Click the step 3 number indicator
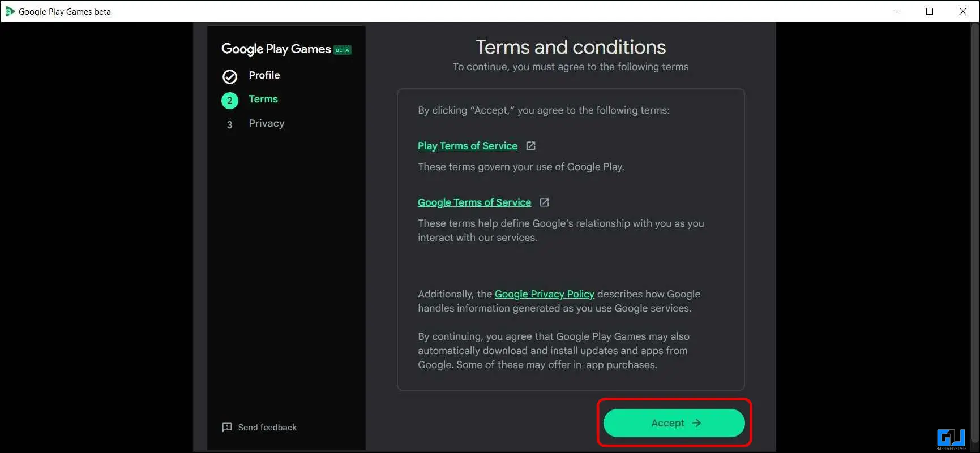Image resolution: width=980 pixels, height=453 pixels. click(229, 125)
